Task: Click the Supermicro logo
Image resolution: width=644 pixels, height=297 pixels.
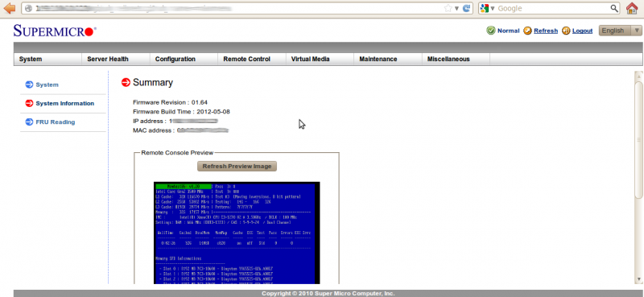Action: coord(55,31)
